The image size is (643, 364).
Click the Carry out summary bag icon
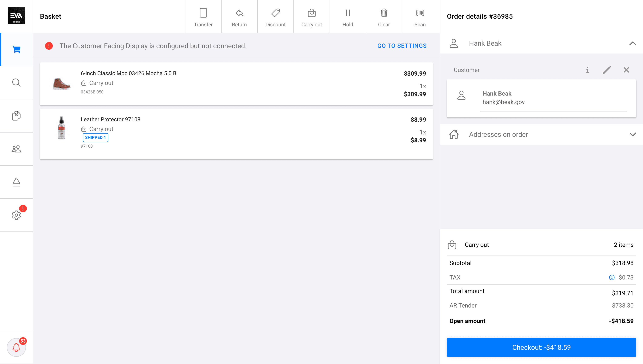[452, 245]
